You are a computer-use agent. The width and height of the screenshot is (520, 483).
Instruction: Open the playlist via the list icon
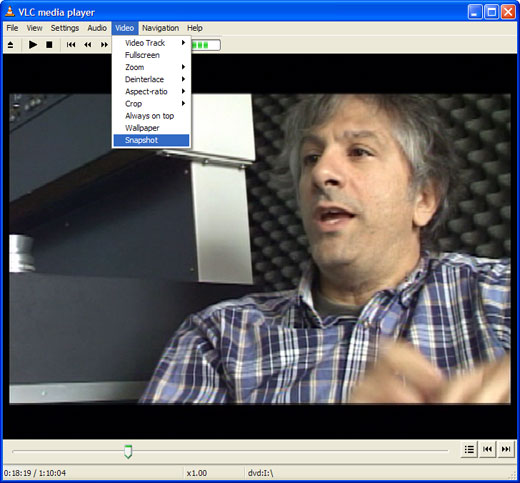click(469, 449)
